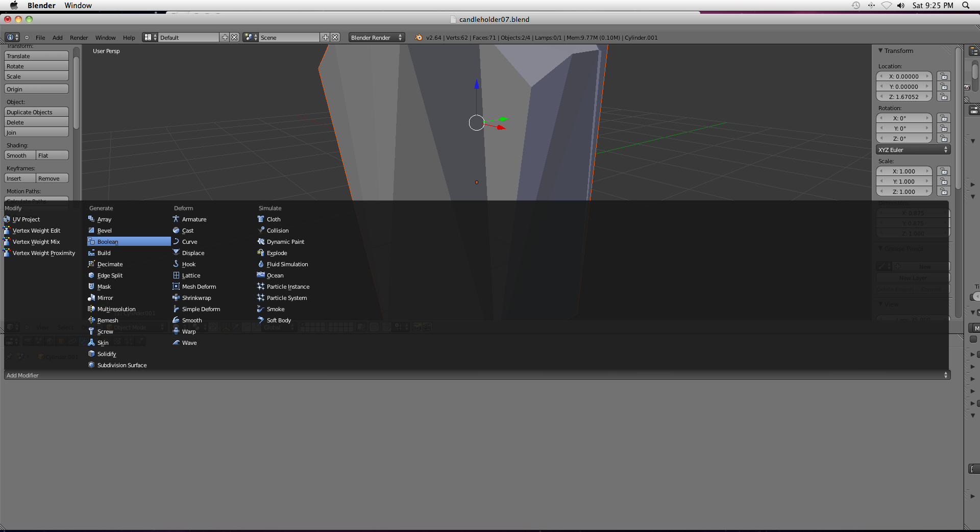Screen dimensions: 980x532
Task: Toggle lock on Scale Y
Action: [x=944, y=182]
